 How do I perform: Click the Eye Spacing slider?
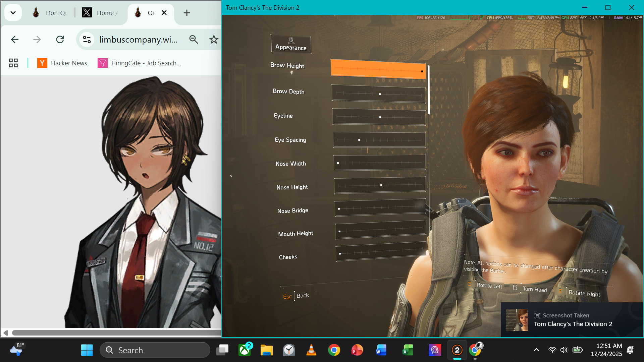coord(379,140)
